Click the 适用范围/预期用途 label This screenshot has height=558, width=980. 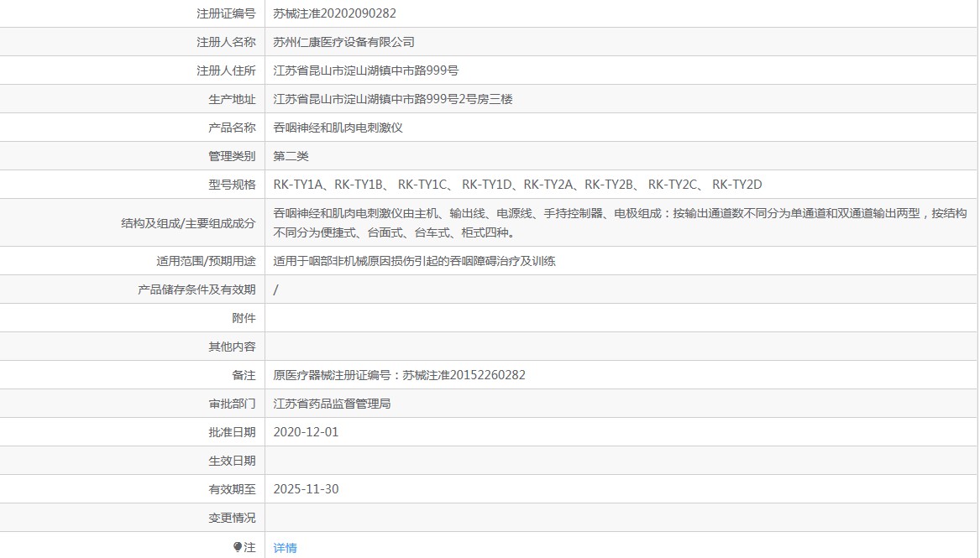click(x=207, y=261)
